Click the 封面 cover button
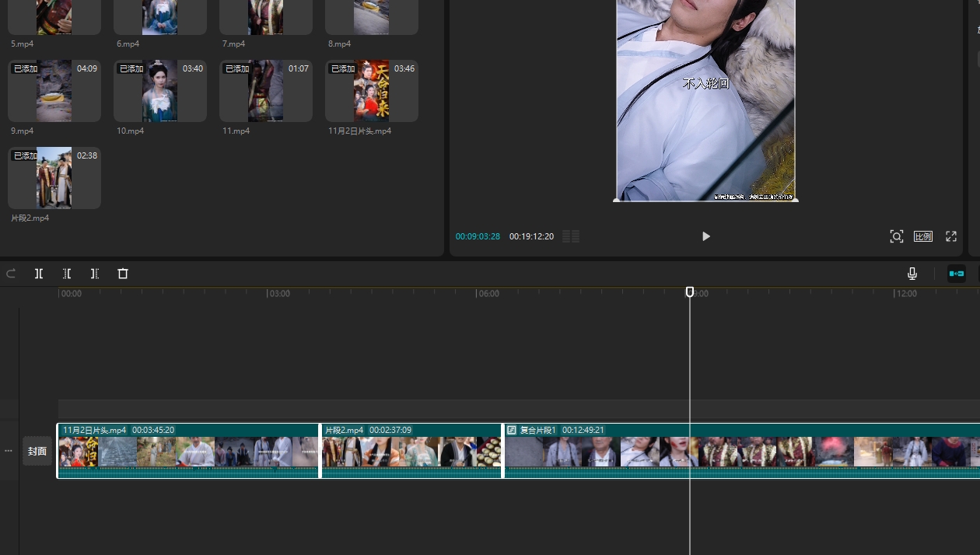The width and height of the screenshot is (980, 555). [x=37, y=451]
